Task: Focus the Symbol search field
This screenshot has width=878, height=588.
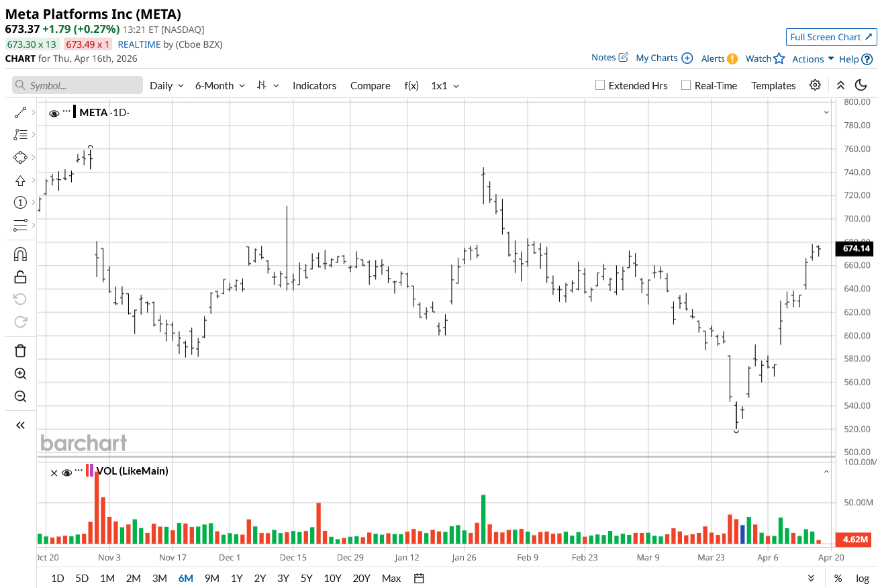Action: [x=77, y=85]
